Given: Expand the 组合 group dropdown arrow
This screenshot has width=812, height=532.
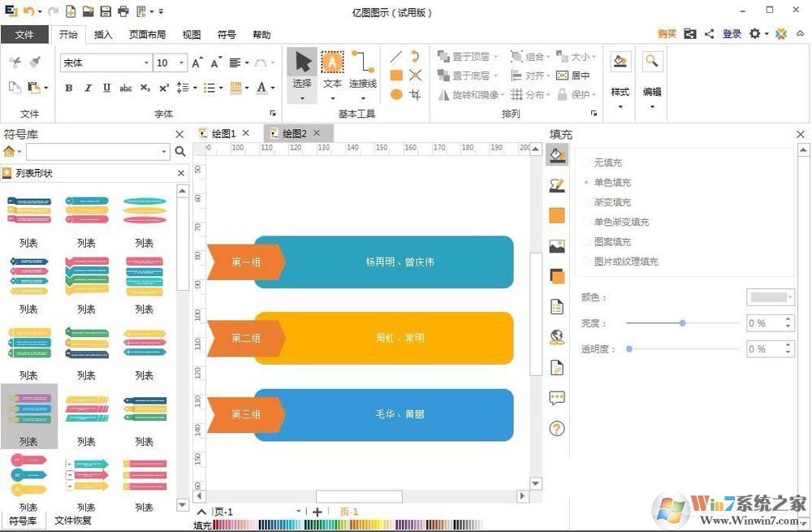Looking at the screenshot, I should (x=547, y=56).
